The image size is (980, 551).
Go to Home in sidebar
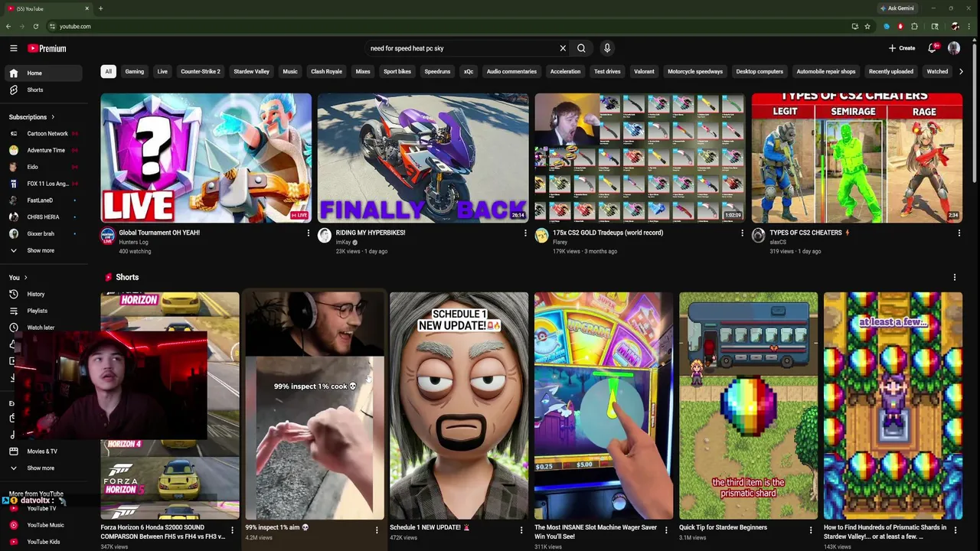(x=43, y=73)
